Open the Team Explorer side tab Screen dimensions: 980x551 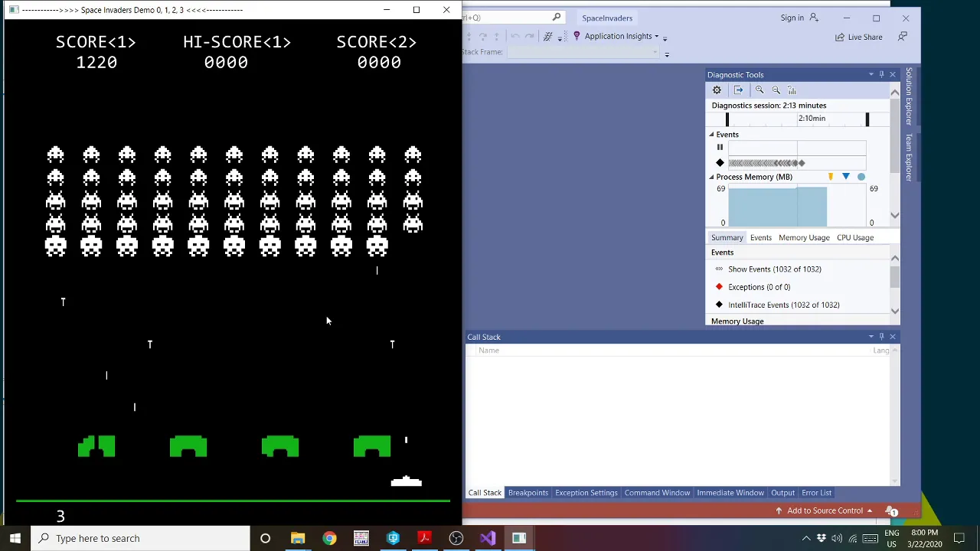pos(909,157)
